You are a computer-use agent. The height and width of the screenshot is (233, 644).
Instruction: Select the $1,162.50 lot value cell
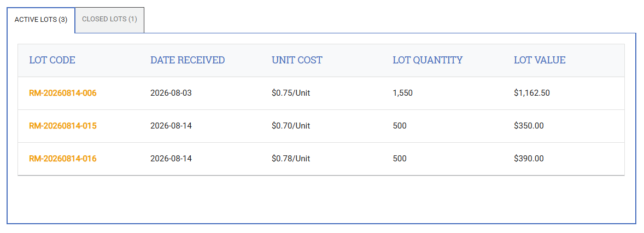pyautogui.click(x=532, y=93)
